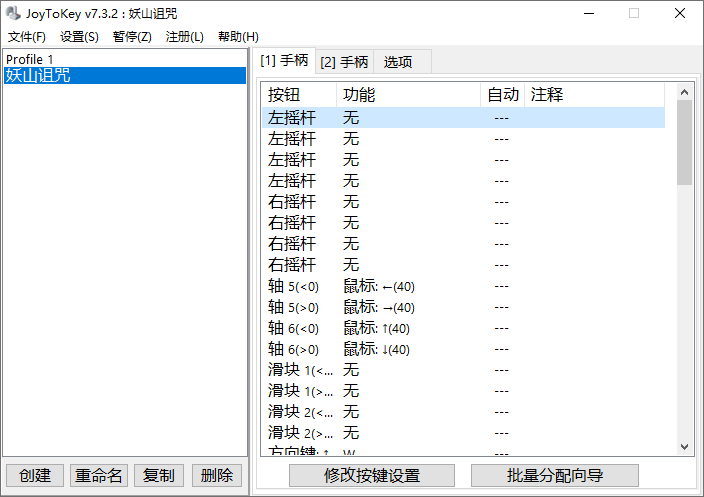This screenshot has width=704, height=497.
Task: Click the 鼠标: ←(40) function cell
Action: [379, 286]
